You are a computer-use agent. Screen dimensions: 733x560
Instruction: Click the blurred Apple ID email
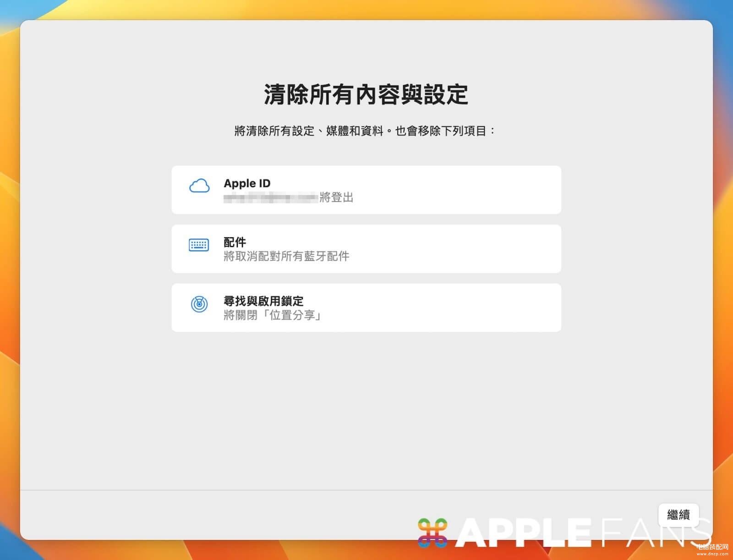(271, 198)
